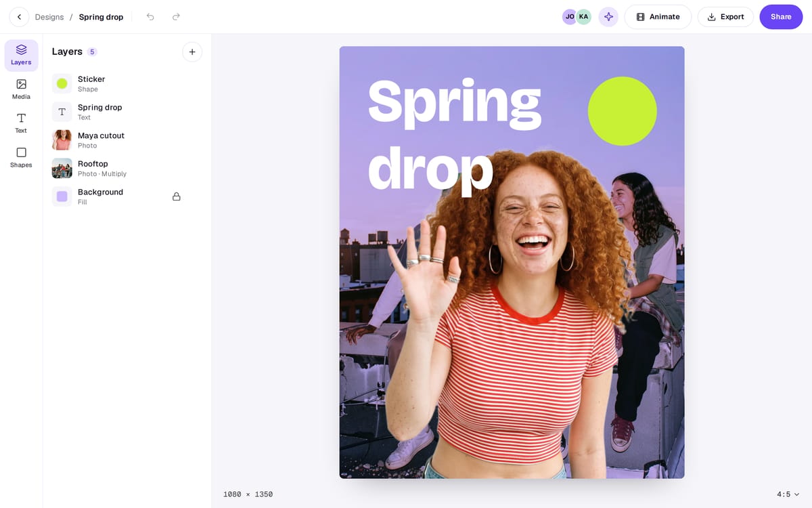Share the design
The width and height of the screenshot is (812, 508).
tap(781, 17)
